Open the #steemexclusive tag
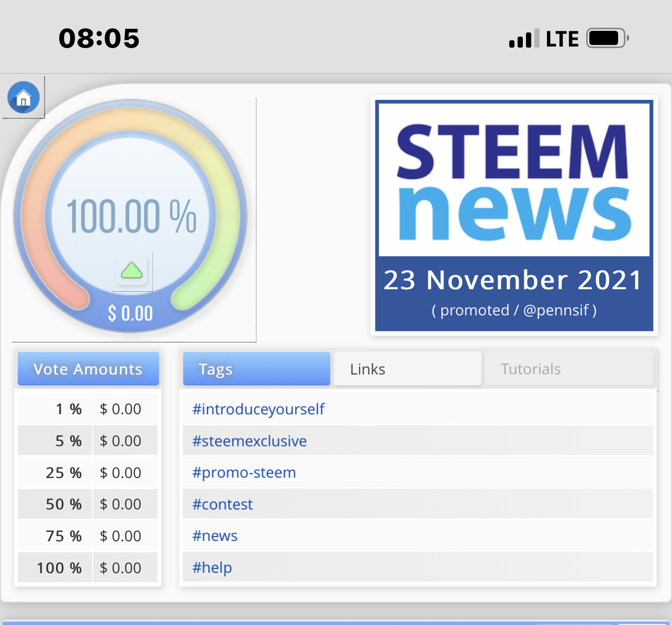Screen dimensions: 672x625 coord(249,441)
